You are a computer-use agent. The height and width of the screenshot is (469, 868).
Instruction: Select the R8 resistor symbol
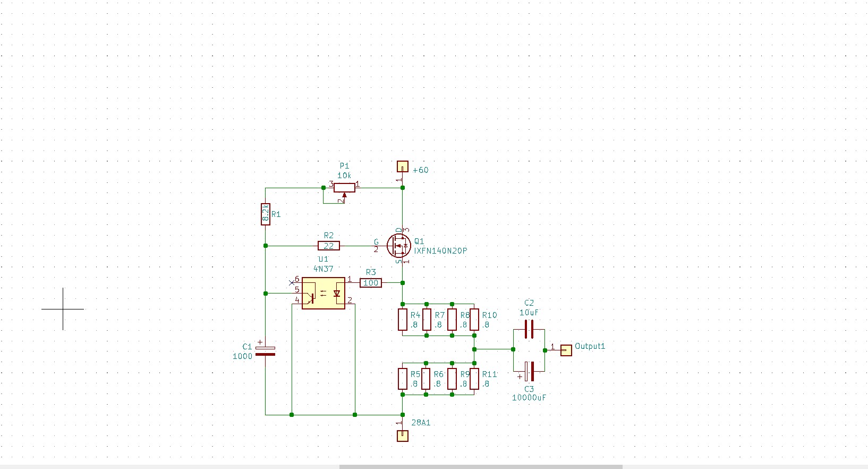[452, 319]
